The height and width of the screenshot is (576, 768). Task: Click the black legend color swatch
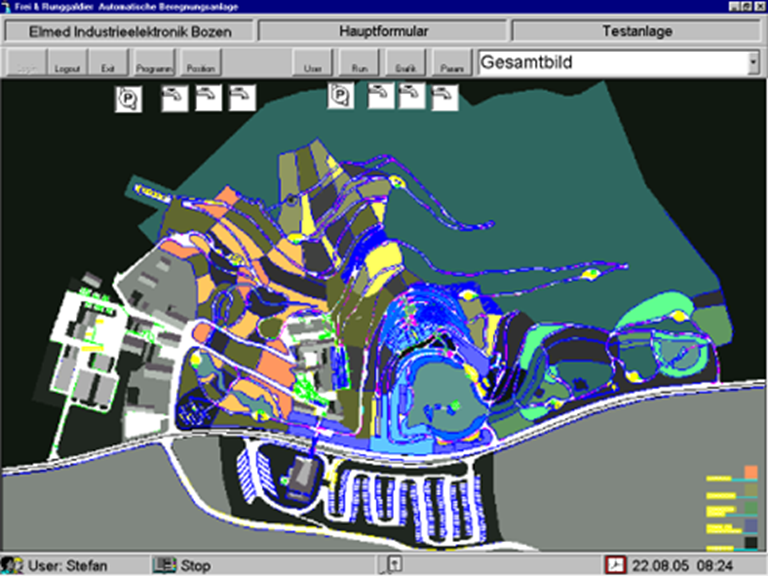[751, 543]
